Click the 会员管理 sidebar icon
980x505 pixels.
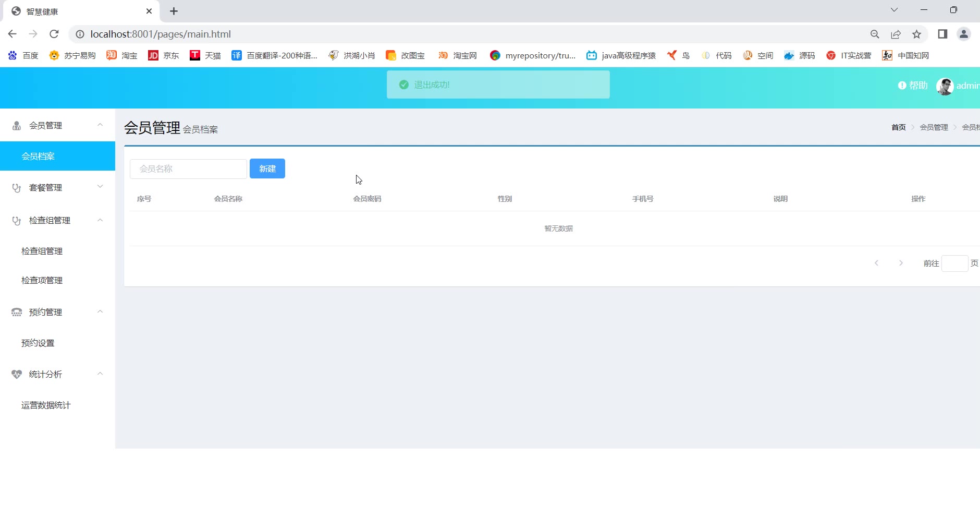tap(17, 126)
